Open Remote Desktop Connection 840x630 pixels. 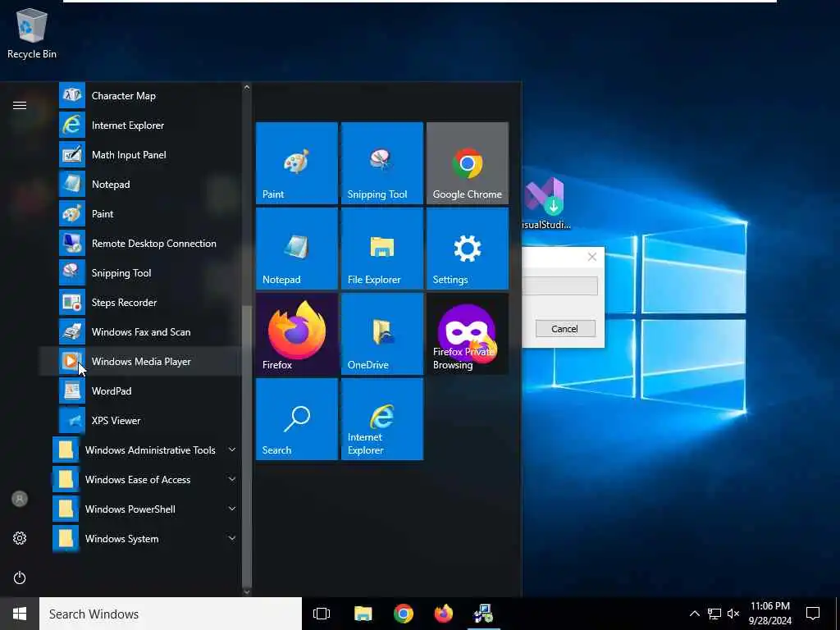pyautogui.click(x=139, y=243)
